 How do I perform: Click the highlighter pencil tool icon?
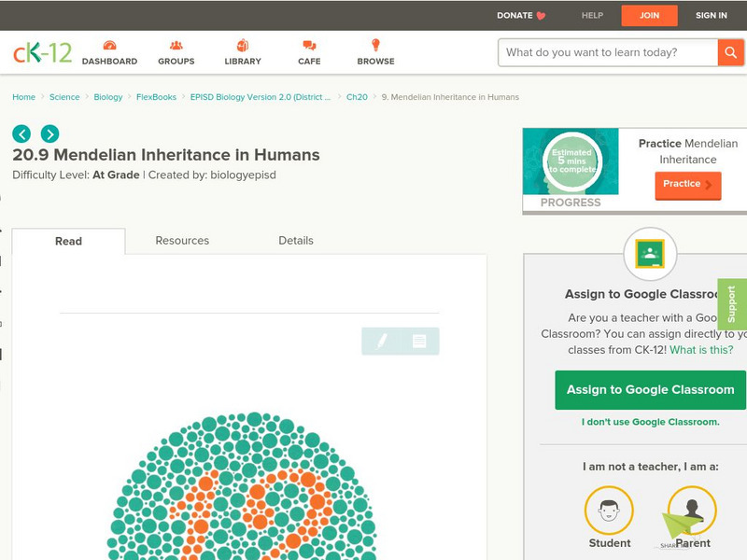[x=382, y=342]
